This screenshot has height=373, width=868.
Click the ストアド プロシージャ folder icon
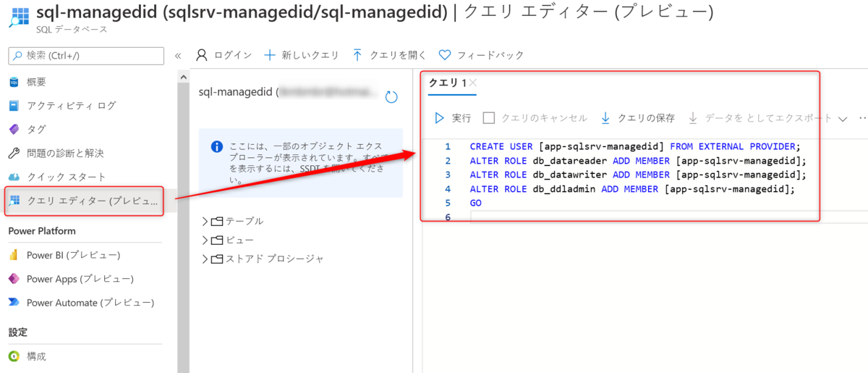217,259
